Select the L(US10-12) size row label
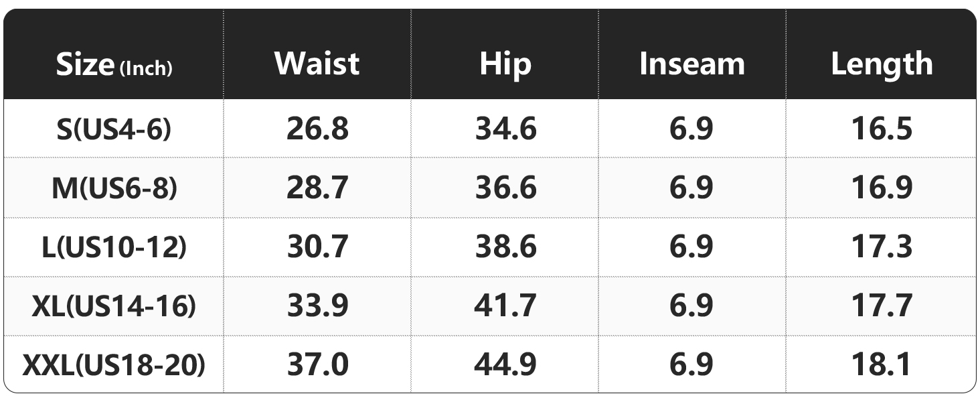Viewport: 980px width, 402px height. pyautogui.click(x=114, y=247)
